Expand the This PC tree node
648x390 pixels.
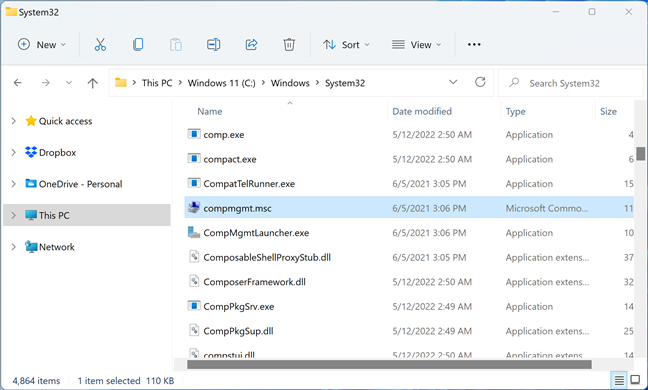point(14,215)
